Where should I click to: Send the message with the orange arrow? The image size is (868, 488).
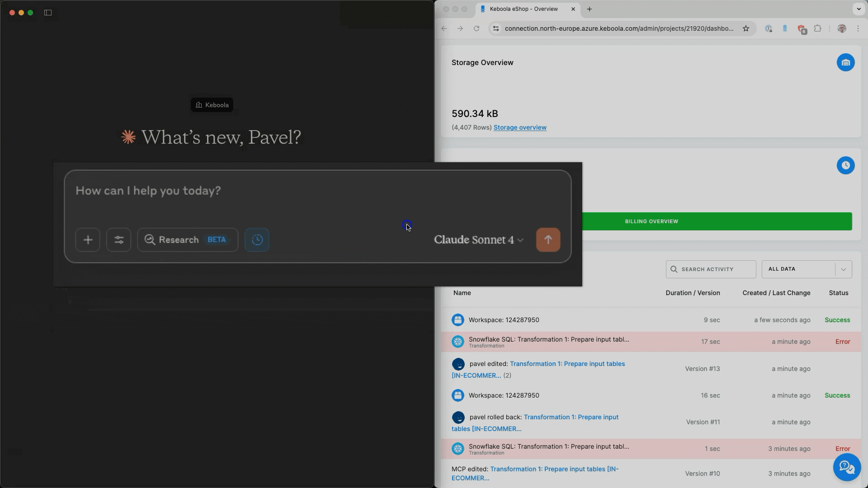[548, 240]
